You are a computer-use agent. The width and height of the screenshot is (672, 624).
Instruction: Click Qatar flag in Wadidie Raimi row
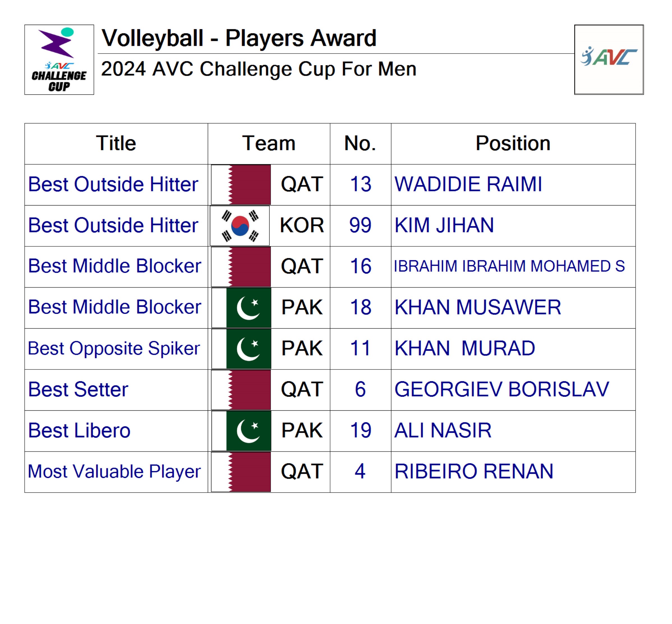pos(241,184)
